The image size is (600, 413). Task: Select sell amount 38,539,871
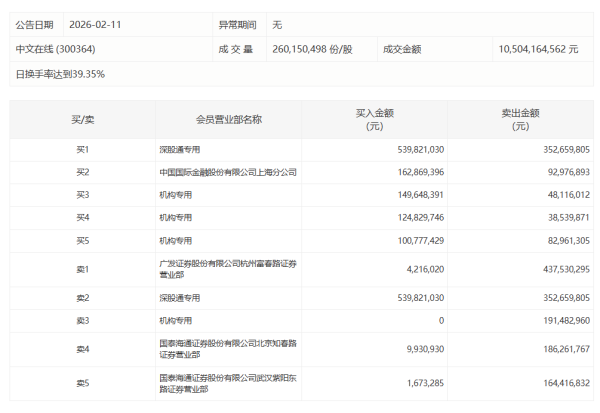tap(569, 217)
